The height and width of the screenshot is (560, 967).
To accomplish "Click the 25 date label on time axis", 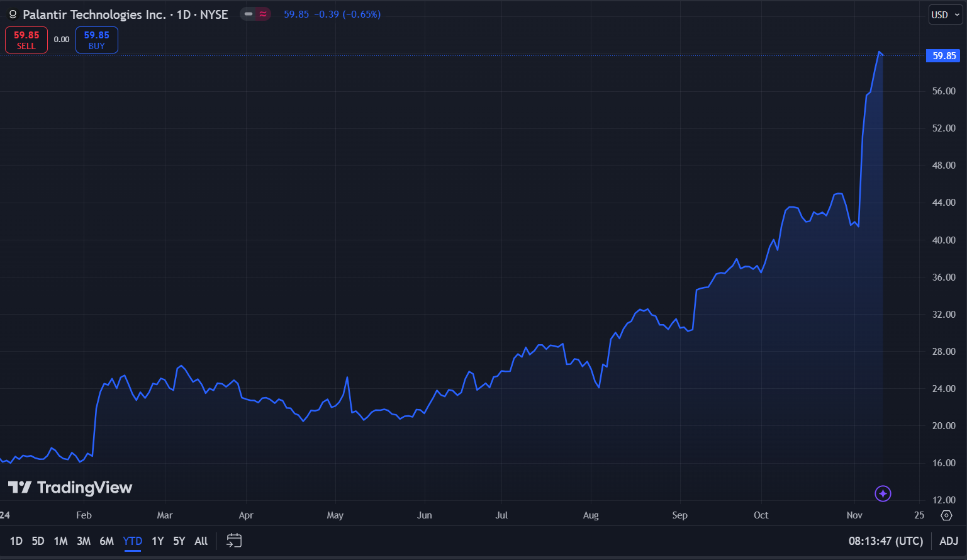I will point(919,515).
